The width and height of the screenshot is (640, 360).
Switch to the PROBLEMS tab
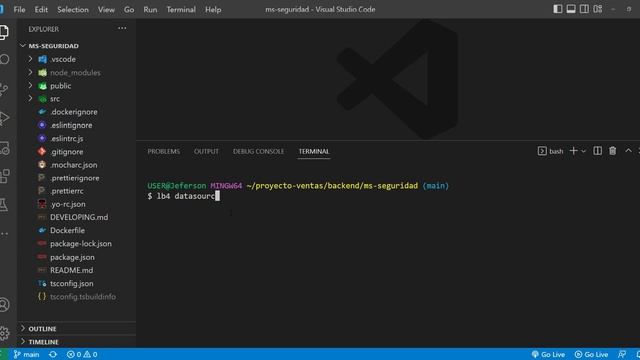164,151
